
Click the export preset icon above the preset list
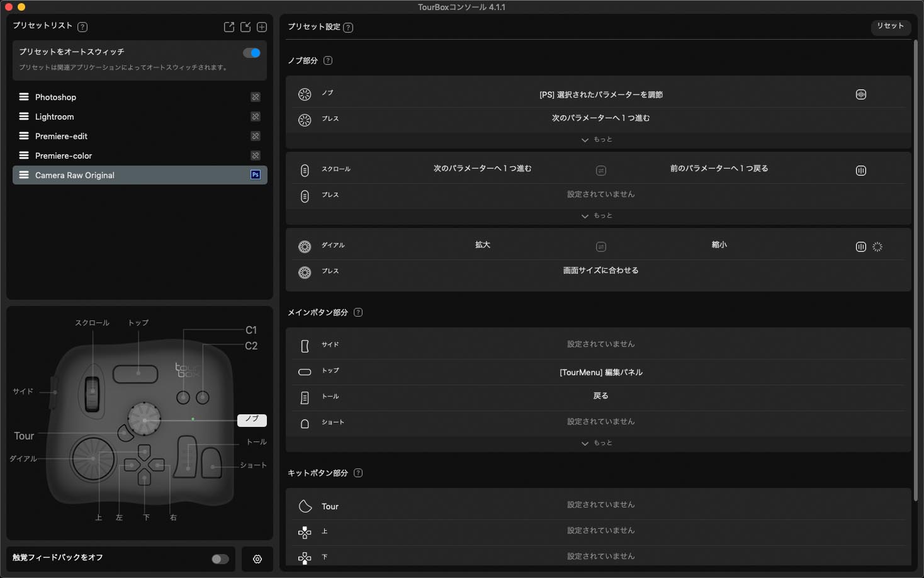[229, 27]
